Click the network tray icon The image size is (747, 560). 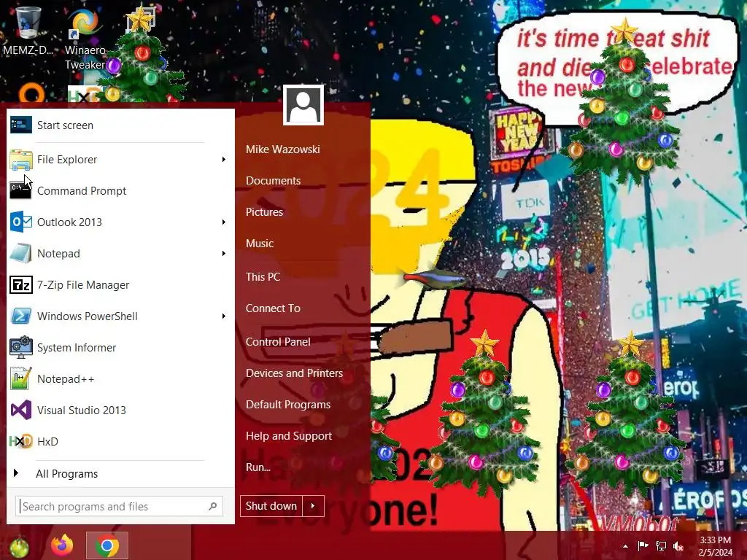pos(661,546)
